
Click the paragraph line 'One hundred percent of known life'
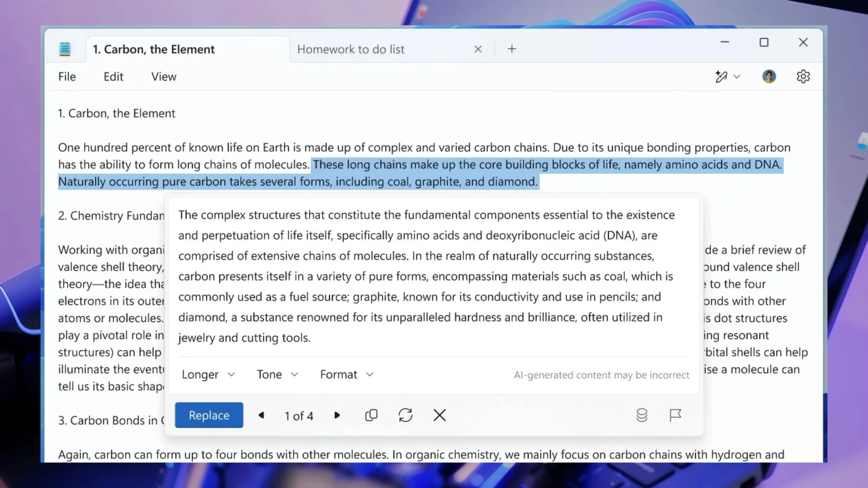tap(424, 148)
